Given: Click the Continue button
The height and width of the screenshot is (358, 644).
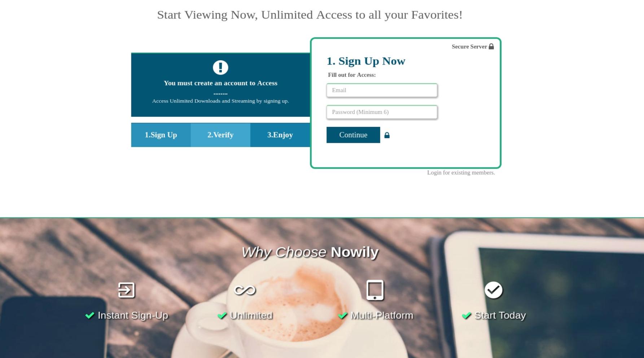Looking at the screenshot, I should point(353,135).
